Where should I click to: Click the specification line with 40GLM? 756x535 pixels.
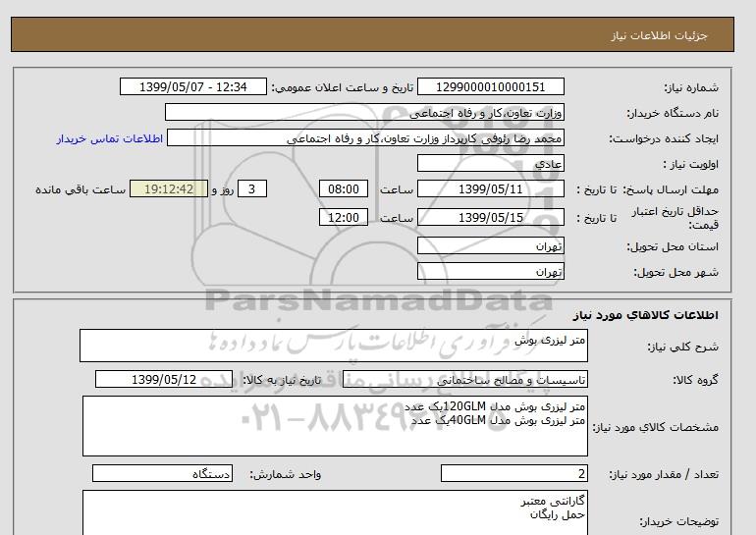499,420
